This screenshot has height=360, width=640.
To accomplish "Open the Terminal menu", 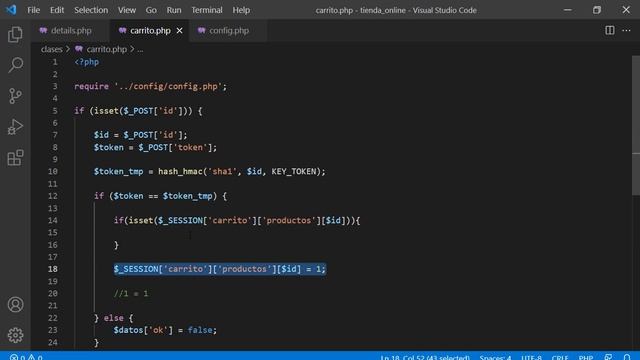I will [207, 10].
